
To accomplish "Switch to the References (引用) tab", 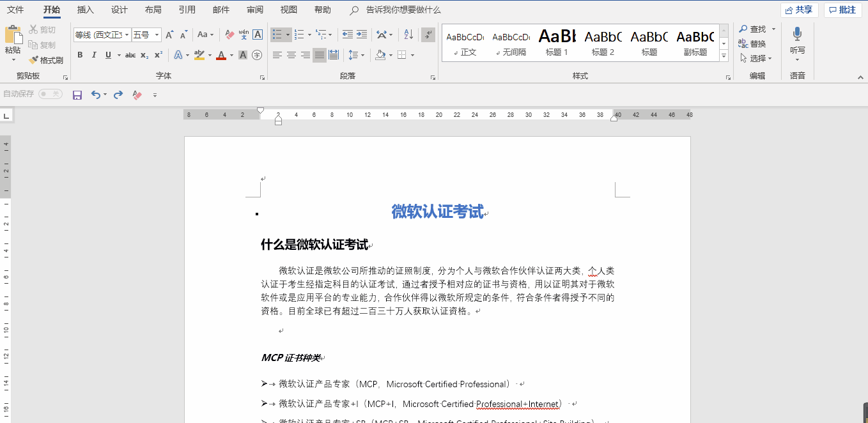I will 187,10.
